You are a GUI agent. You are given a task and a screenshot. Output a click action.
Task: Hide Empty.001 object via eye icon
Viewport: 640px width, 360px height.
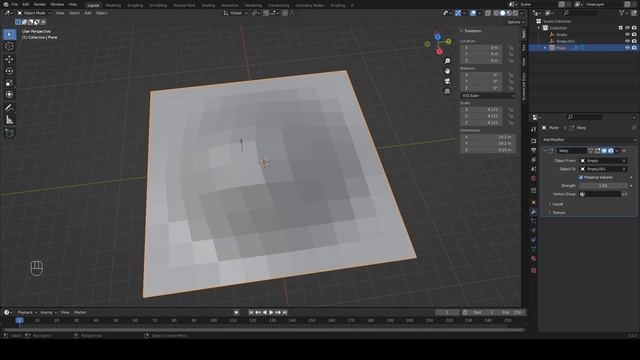click(x=627, y=41)
